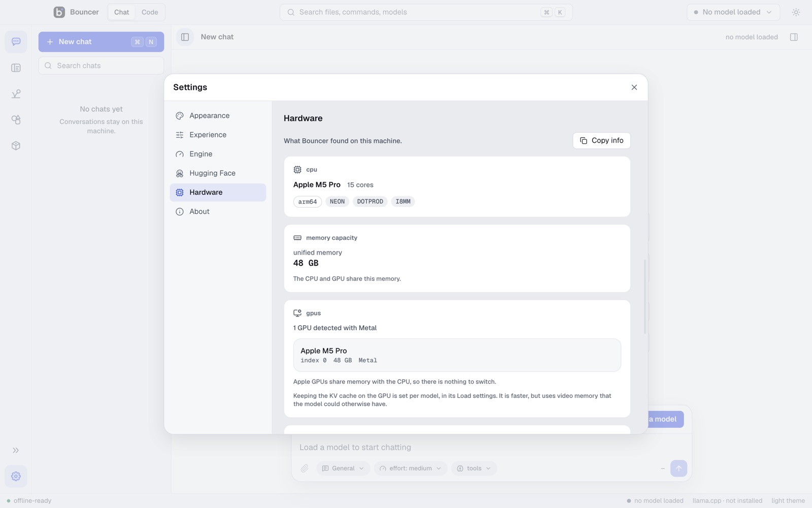
Task: Click the Search chats field
Action: click(101, 66)
